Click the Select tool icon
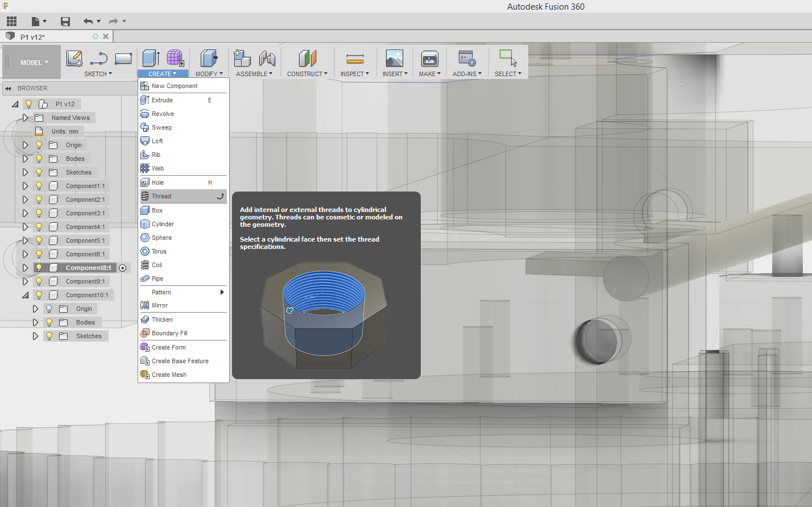812x507 pixels. 508,58
